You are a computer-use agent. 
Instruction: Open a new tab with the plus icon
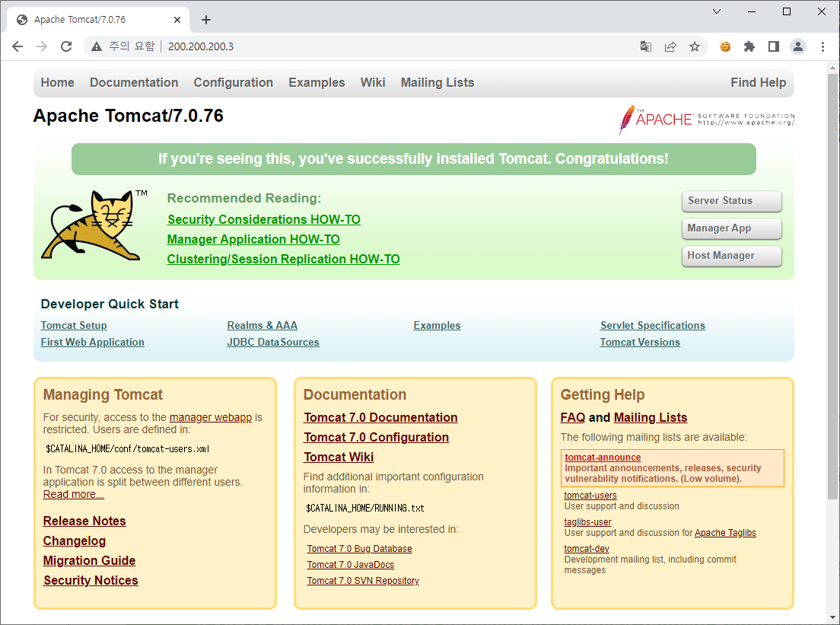[206, 20]
